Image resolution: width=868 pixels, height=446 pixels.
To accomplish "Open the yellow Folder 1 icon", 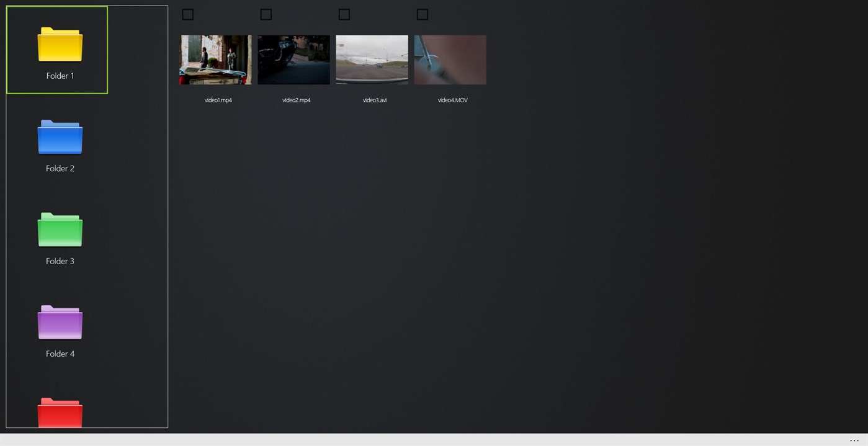I will click(x=60, y=45).
